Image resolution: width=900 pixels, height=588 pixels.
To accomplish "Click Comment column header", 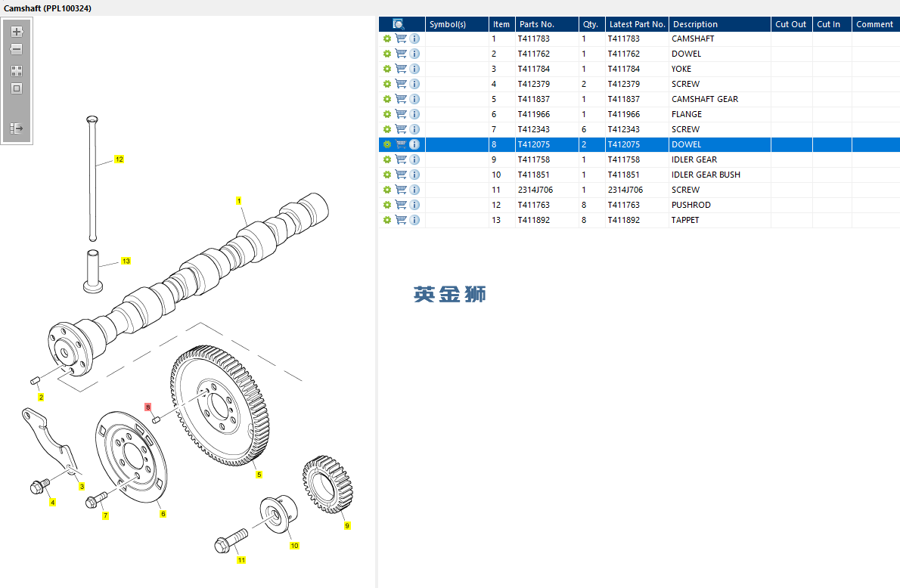I will (876, 24).
